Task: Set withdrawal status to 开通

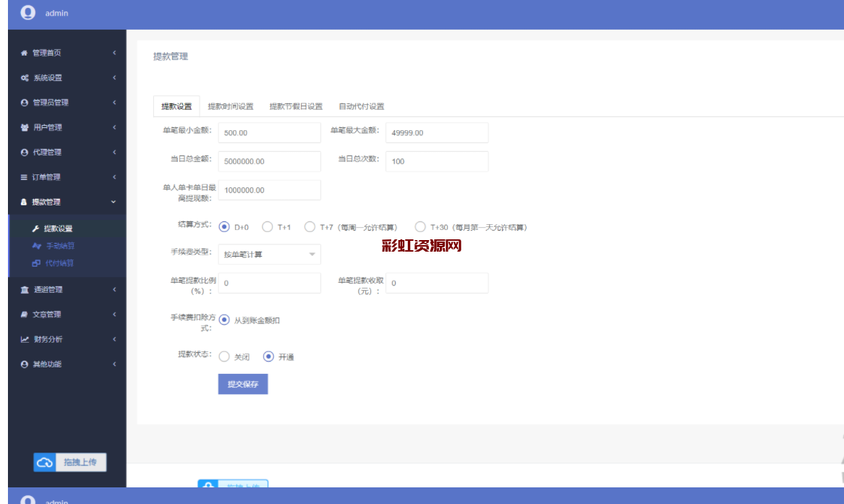Action: [x=268, y=356]
